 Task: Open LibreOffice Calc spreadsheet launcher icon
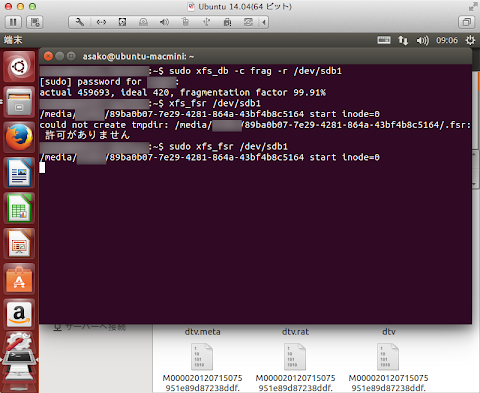[19, 208]
